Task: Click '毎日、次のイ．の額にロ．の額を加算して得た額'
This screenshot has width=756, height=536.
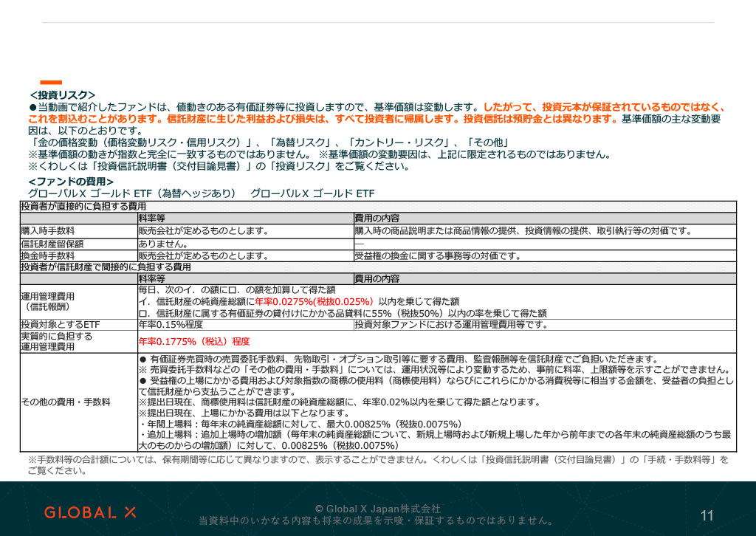Action: tap(237, 289)
